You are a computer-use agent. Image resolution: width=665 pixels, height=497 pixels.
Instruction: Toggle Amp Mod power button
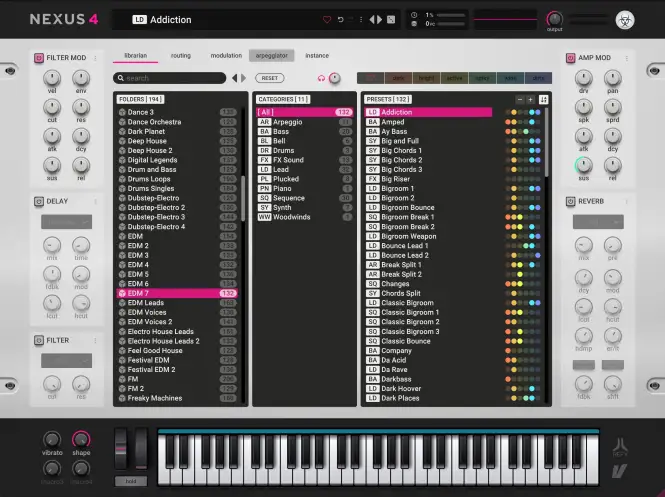(570, 58)
